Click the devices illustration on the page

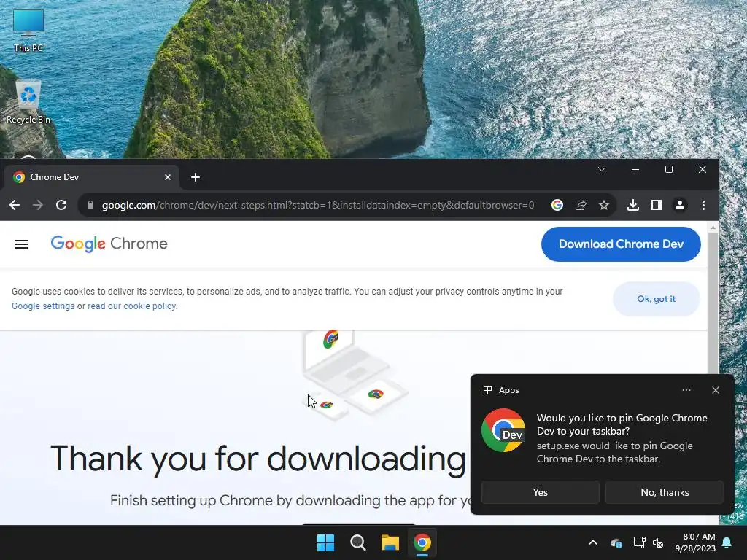coord(354,376)
